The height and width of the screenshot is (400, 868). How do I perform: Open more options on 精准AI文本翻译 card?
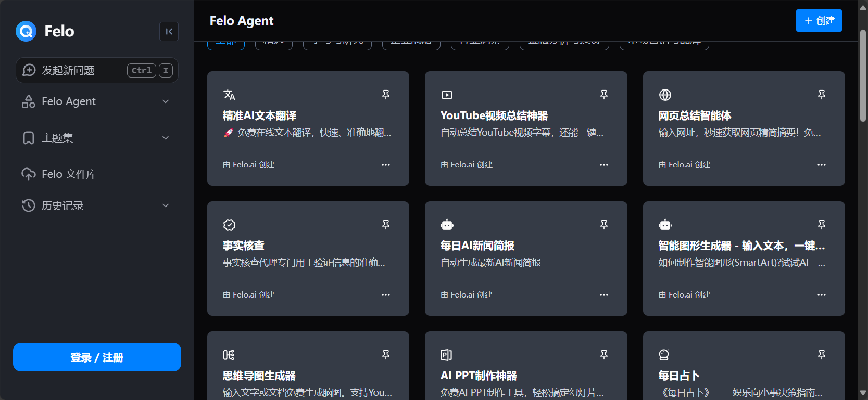point(386,165)
